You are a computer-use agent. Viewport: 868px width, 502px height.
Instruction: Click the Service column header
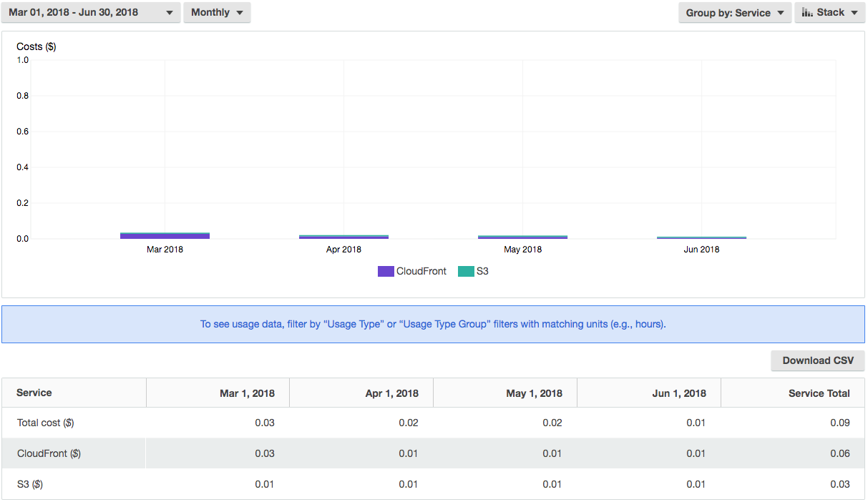34,393
